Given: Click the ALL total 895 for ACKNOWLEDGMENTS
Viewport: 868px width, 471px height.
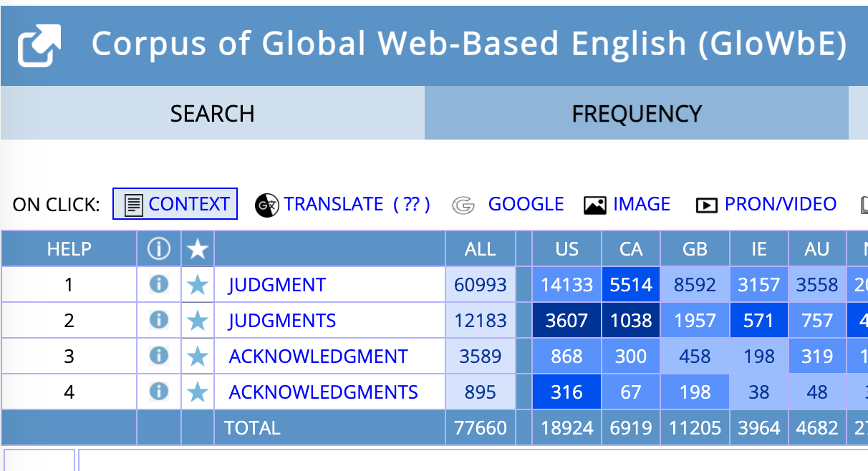Looking at the screenshot, I should point(481,392).
